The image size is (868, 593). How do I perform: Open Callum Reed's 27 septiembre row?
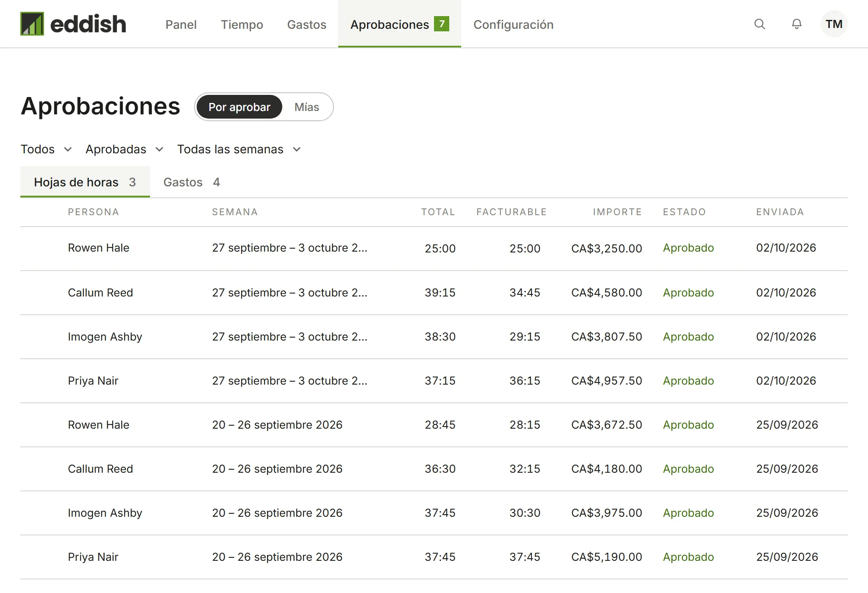click(434, 293)
